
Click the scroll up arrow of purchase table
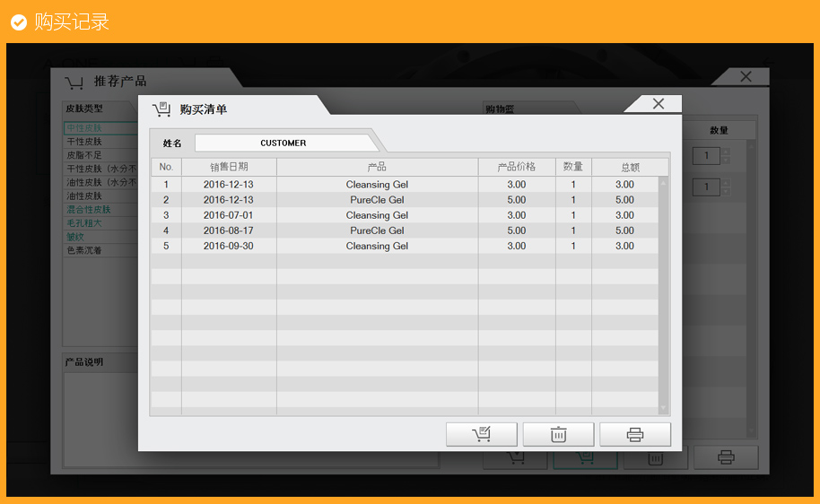point(664,182)
